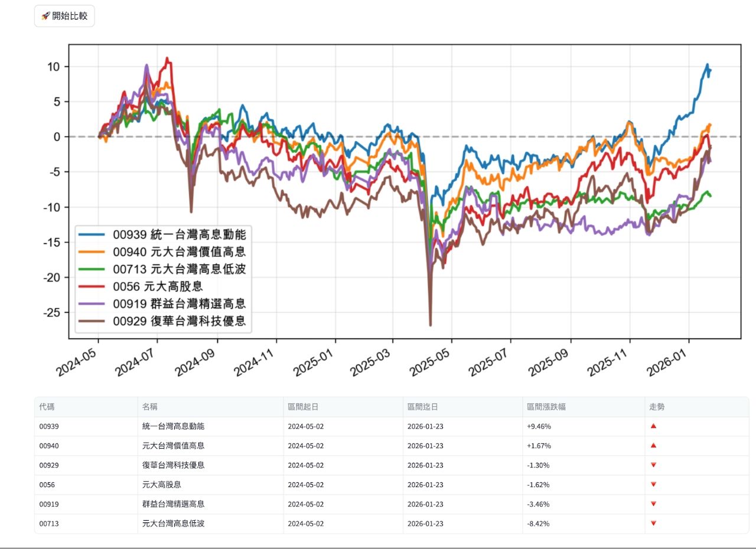Click the blue legend line for 00939
Screen dimensions: 756x549
coord(92,235)
